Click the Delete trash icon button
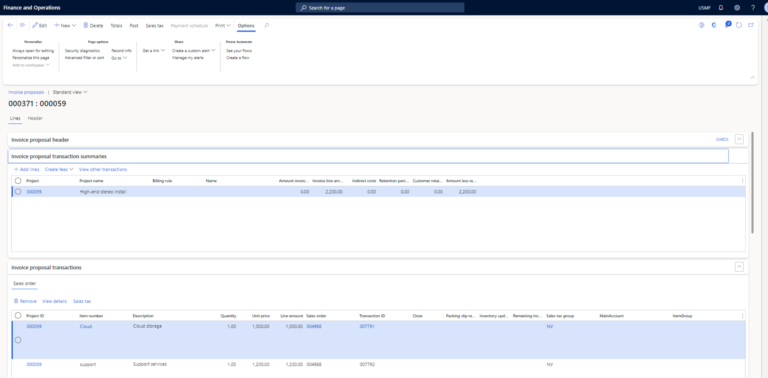The height and width of the screenshot is (378, 768). tap(93, 25)
